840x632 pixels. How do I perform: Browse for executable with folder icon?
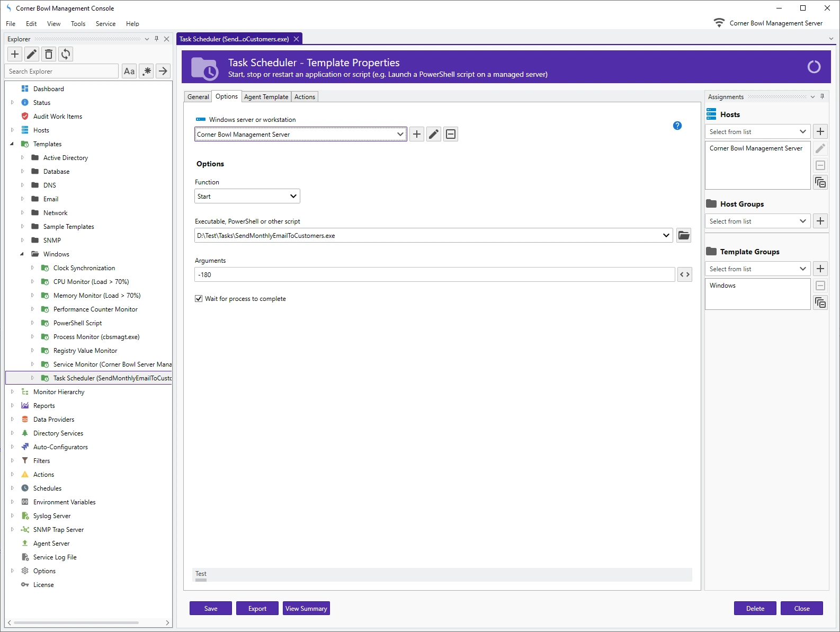(684, 236)
